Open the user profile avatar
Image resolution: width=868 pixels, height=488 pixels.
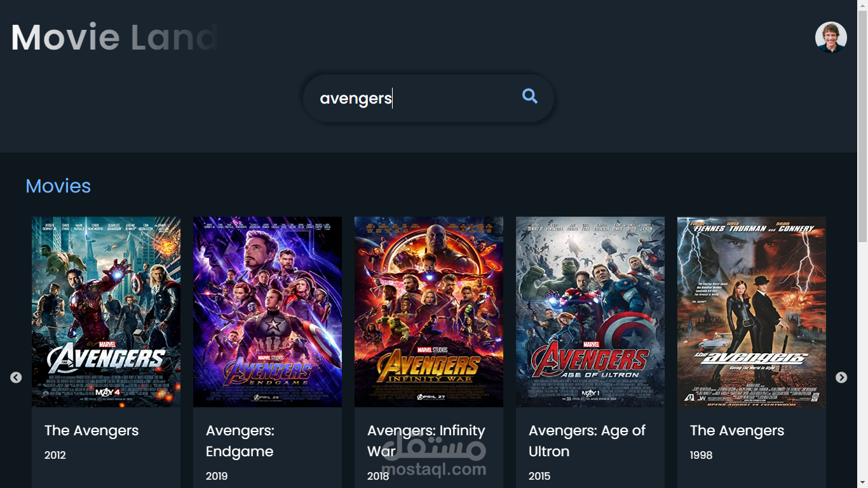[831, 37]
